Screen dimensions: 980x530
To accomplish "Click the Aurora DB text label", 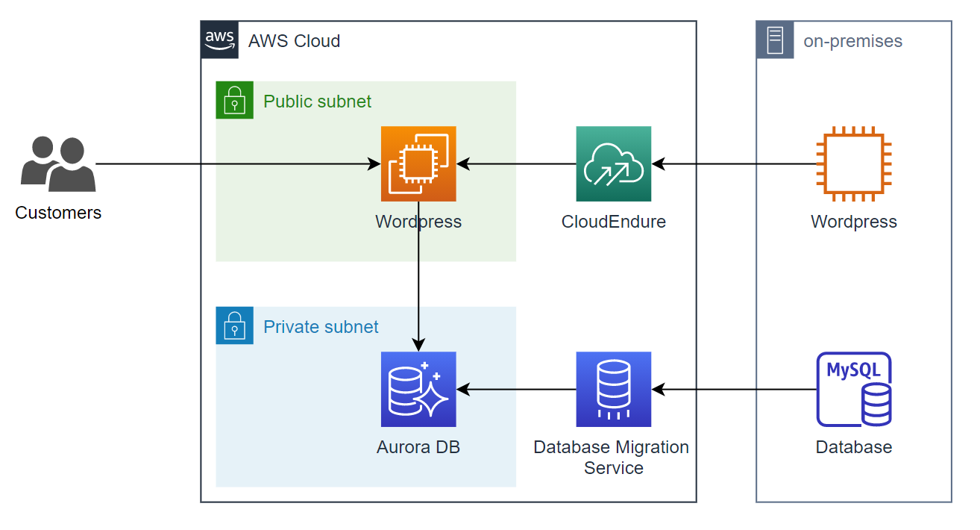I will pyautogui.click(x=418, y=447).
